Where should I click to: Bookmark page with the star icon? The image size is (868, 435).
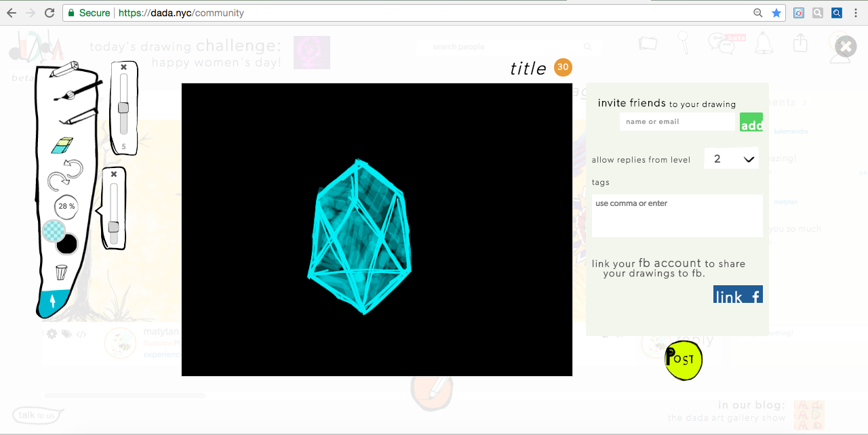tap(776, 13)
